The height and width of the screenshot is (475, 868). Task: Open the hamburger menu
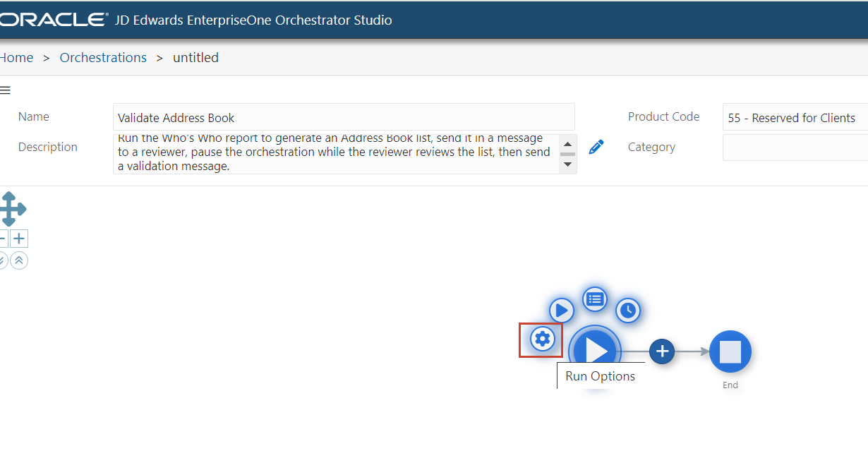(5, 90)
